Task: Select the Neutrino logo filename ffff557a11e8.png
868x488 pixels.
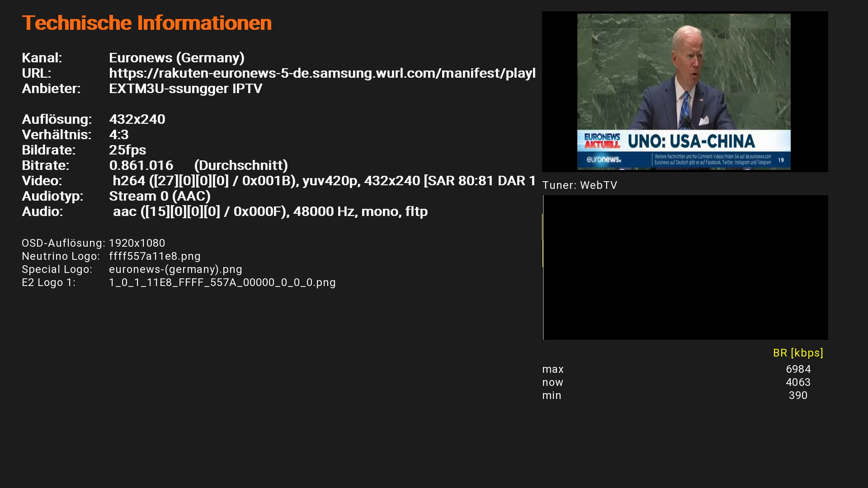Action: click(x=155, y=256)
